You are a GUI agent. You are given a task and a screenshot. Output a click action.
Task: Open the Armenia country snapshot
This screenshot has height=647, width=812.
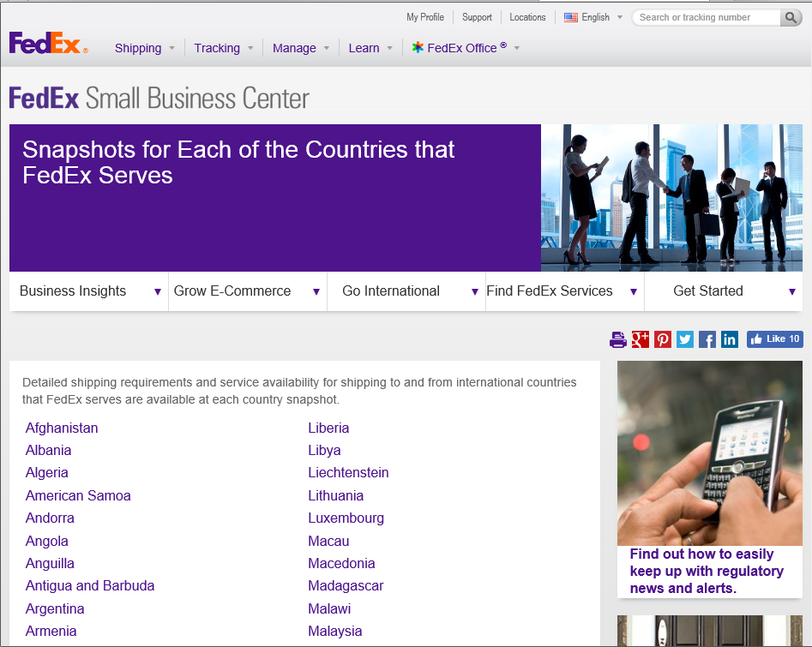click(x=51, y=631)
